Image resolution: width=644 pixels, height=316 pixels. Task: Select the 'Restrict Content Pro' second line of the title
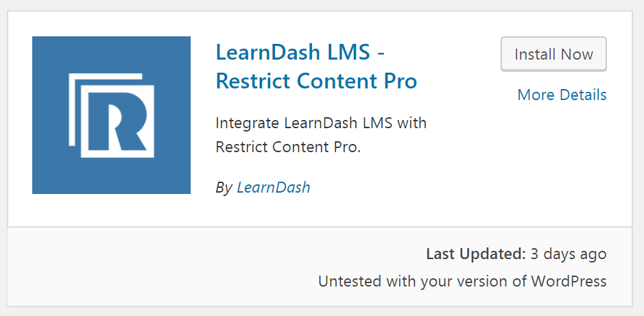[316, 81]
